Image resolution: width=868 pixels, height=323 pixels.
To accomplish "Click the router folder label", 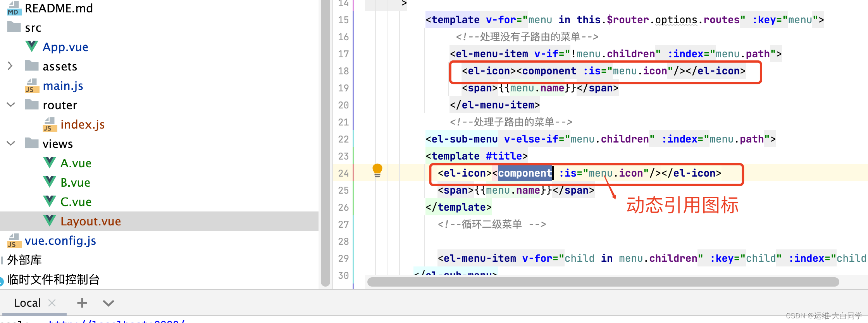I will (x=60, y=105).
